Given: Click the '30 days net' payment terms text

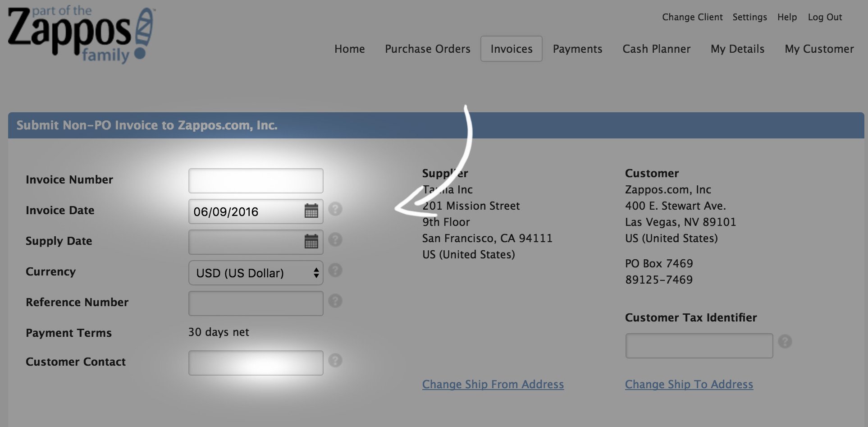Looking at the screenshot, I should 219,332.
